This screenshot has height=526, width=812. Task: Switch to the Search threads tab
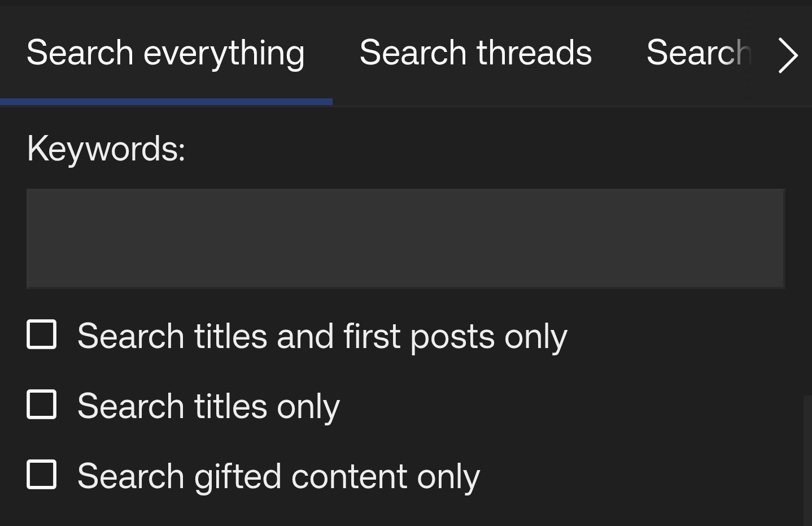pyautogui.click(x=475, y=52)
